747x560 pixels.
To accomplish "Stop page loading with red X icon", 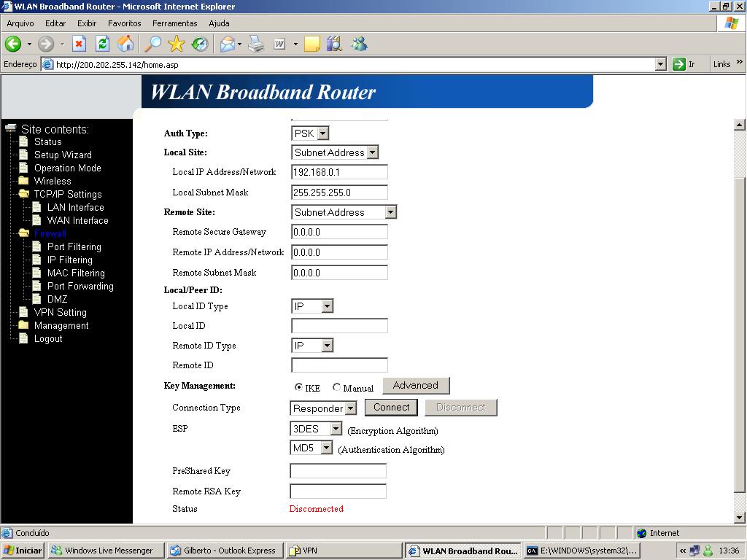I will pyautogui.click(x=79, y=44).
